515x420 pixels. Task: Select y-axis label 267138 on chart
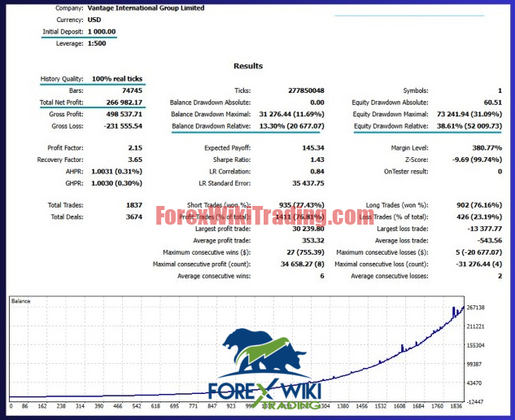click(x=475, y=308)
